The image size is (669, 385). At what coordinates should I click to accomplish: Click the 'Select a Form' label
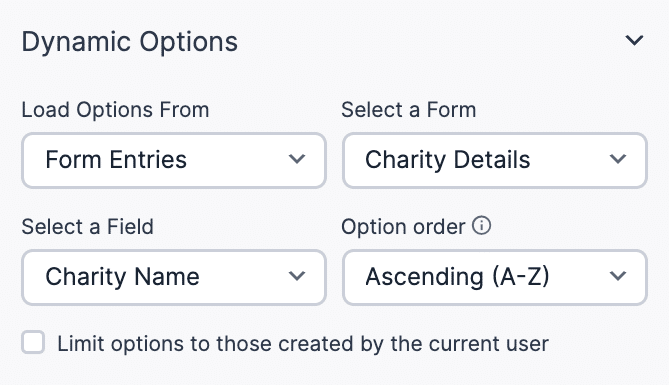coord(409,110)
